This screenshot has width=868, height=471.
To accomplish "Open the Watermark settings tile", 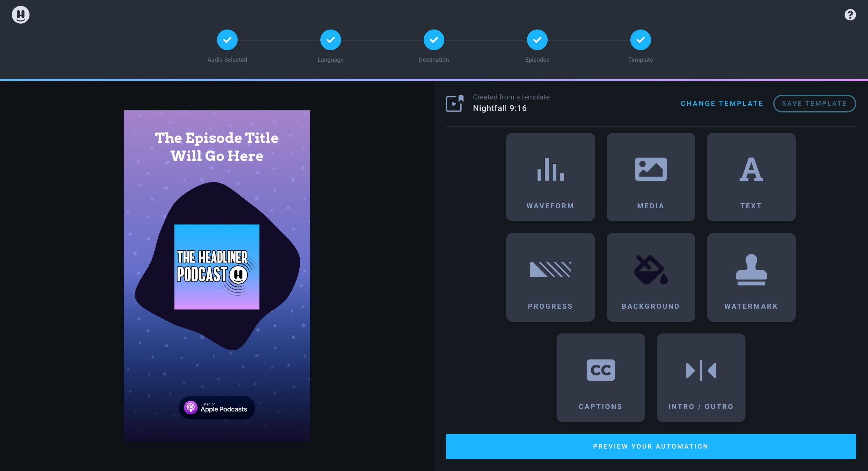I will (x=751, y=277).
